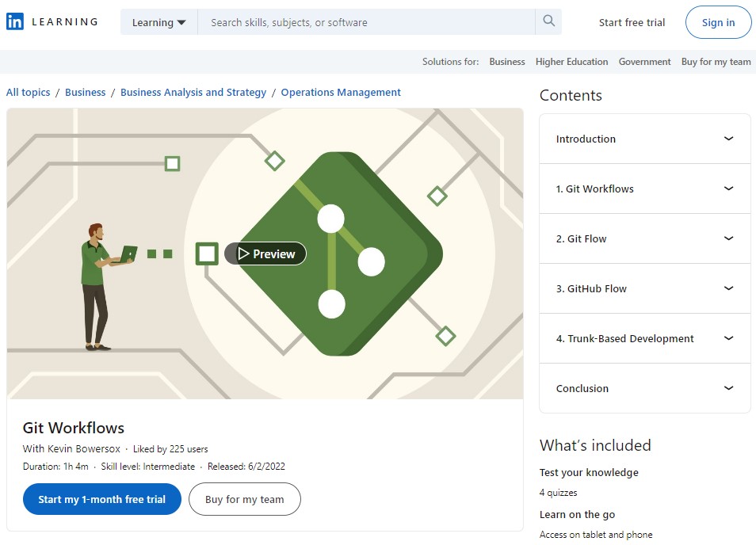
Task: Click the LinkedIn logo icon
Action: (x=15, y=21)
